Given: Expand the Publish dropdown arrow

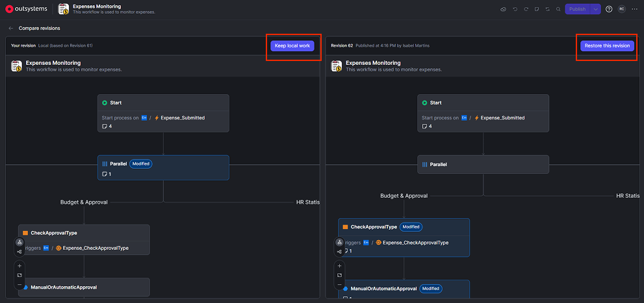Looking at the screenshot, I should point(595,9).
